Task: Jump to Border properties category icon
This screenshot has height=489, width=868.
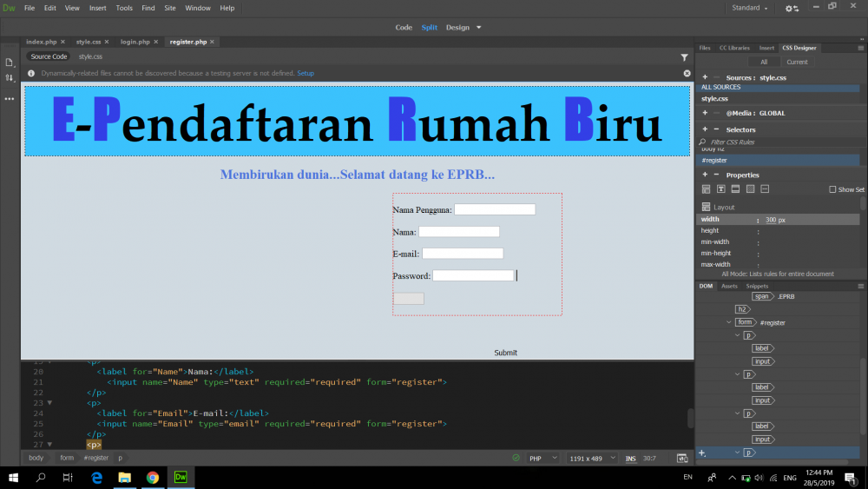Action: point(735,189)
